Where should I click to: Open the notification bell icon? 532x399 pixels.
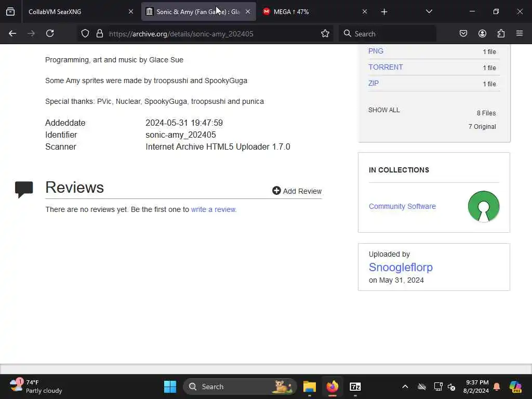[497, 387]
